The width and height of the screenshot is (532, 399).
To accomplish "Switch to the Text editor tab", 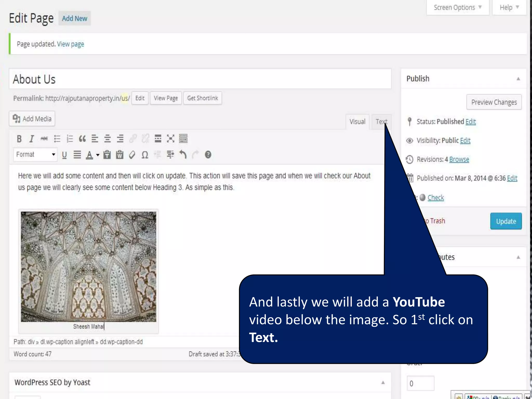I will point(381,122).
